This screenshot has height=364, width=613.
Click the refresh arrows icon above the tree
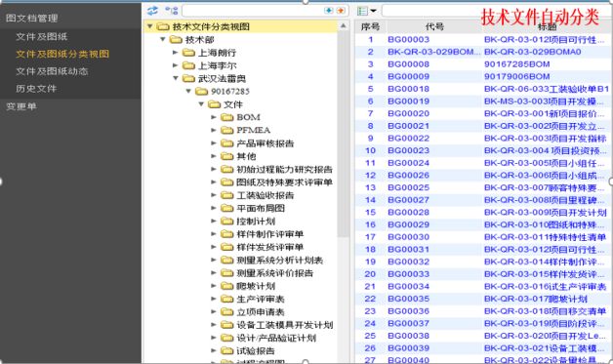[152, 11]
